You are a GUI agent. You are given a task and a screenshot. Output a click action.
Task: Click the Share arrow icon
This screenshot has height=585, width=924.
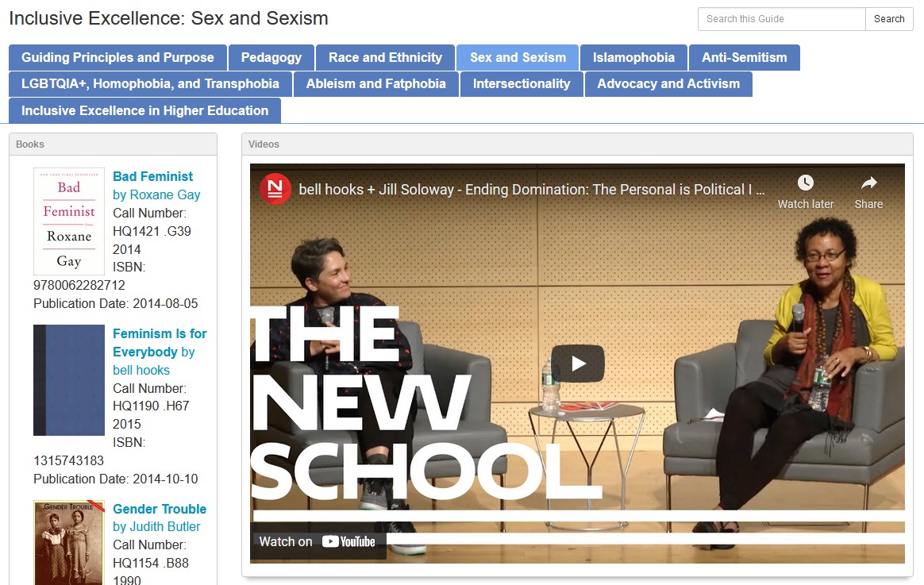[x=868, y=183]
